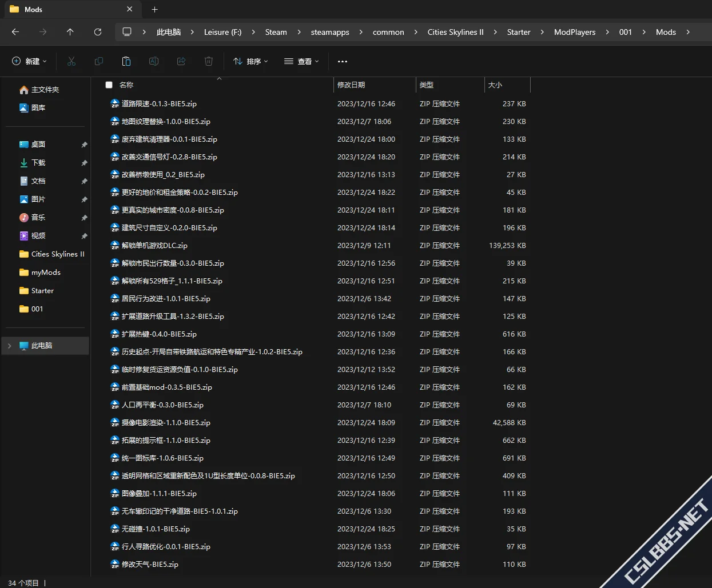Select file 居民行为改进-1.0.1-BIE5.zip

pos(166,299)
